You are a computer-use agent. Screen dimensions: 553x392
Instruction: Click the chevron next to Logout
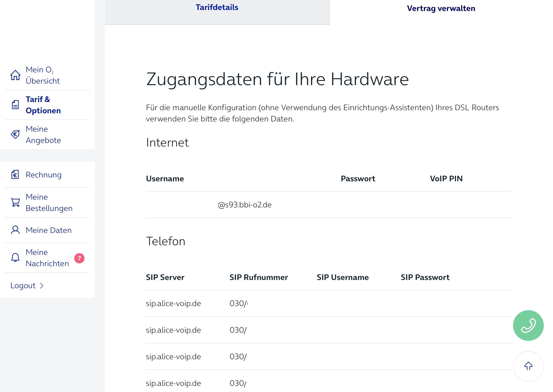(x=42, y=286)
